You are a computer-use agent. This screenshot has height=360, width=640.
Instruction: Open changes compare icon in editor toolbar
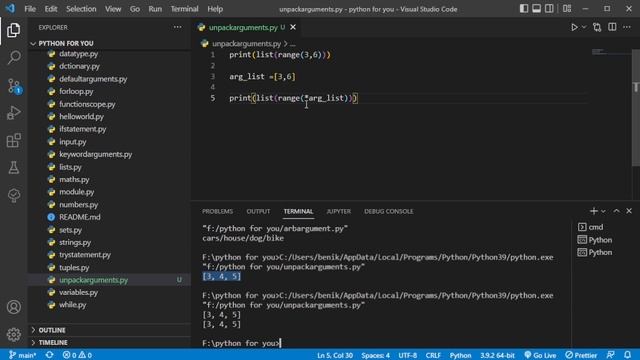pos(597,27)
